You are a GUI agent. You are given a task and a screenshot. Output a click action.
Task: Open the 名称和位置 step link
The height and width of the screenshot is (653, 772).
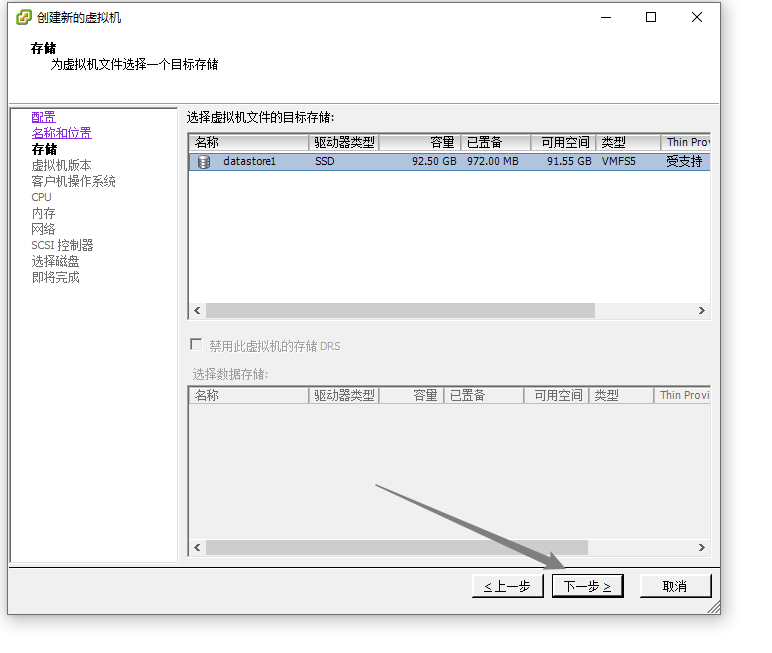[x=62, y=133]
